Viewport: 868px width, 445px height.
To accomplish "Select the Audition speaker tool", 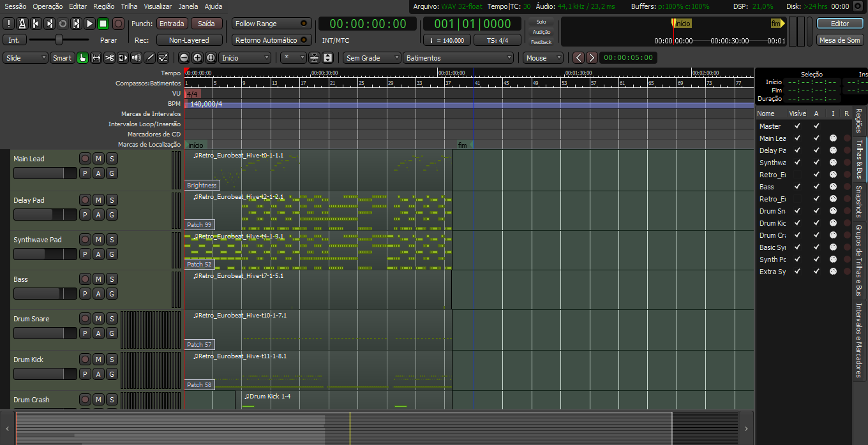I will tap(136, 58).
